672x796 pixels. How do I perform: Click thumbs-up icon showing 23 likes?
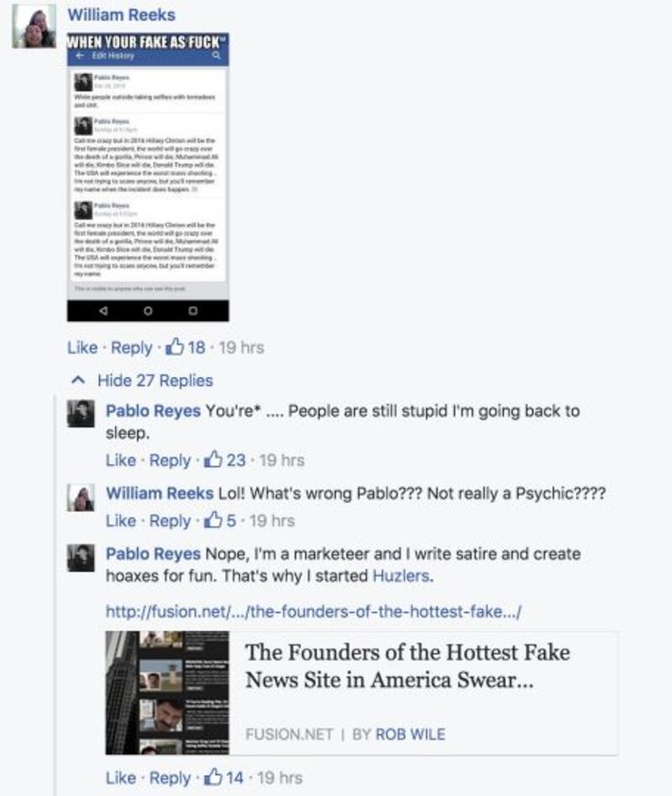pos(213,460)
